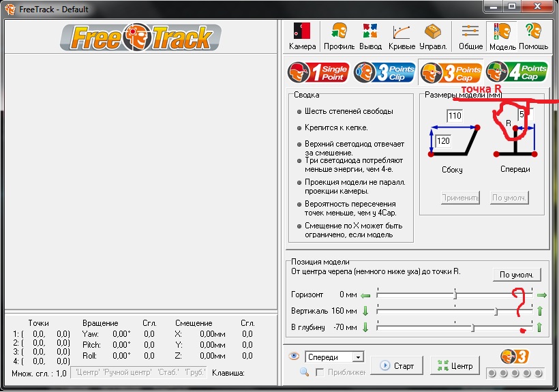The image size is (559, 392).
Task: Minimize the FreeTrack window
Action: pyautogui.click(x=494, y=6)
